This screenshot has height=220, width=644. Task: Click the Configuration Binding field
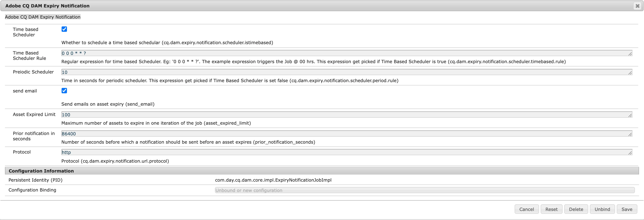point(425,190)
